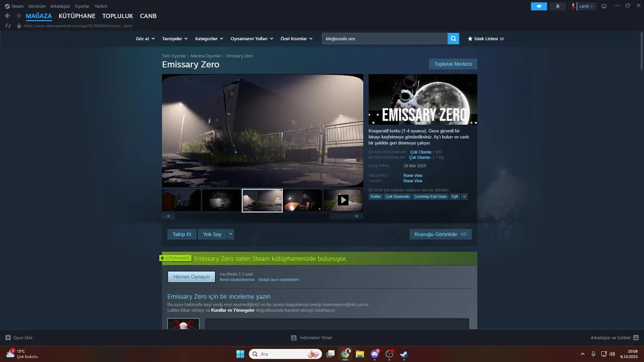The height and width of the screenshot is (362, 644).
Task: Click the plus tag button
Action: pyautogui.click(x=464, y=197)
